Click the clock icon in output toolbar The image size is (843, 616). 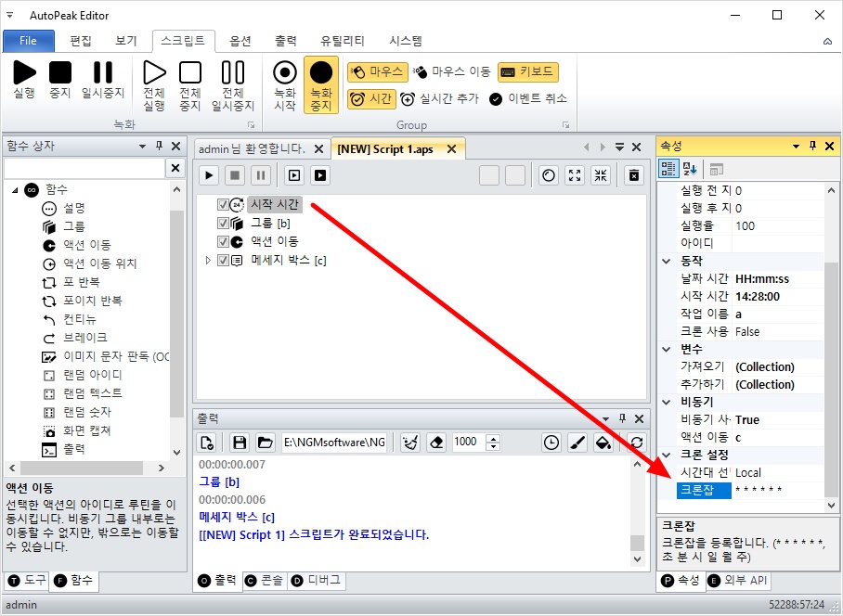tap(551, 443)
